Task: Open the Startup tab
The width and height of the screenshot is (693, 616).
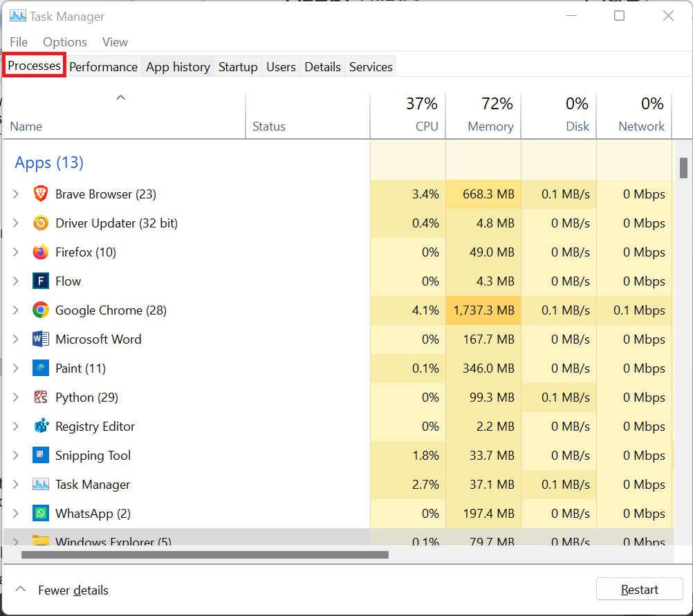Action: pyautogui.click(x=238, y=67)
